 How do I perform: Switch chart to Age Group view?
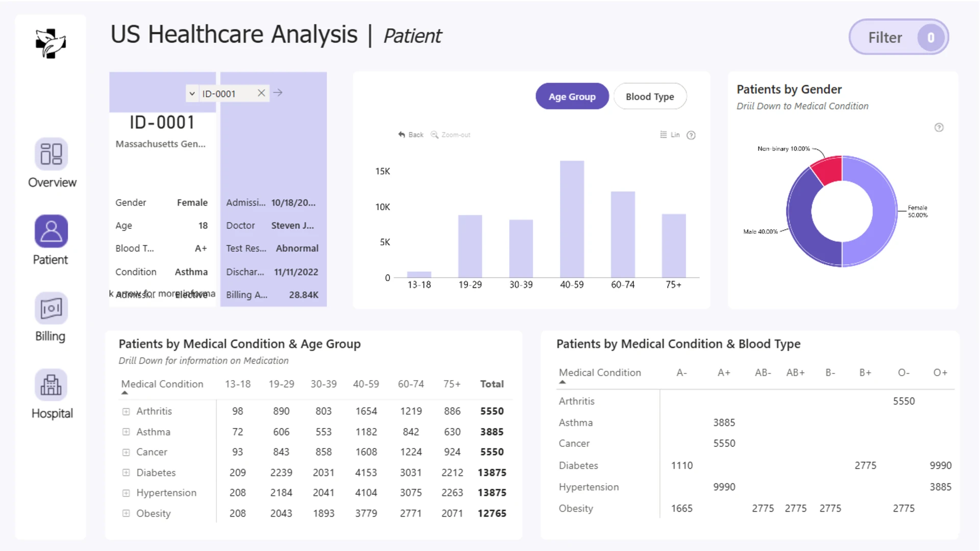point(572,96)
